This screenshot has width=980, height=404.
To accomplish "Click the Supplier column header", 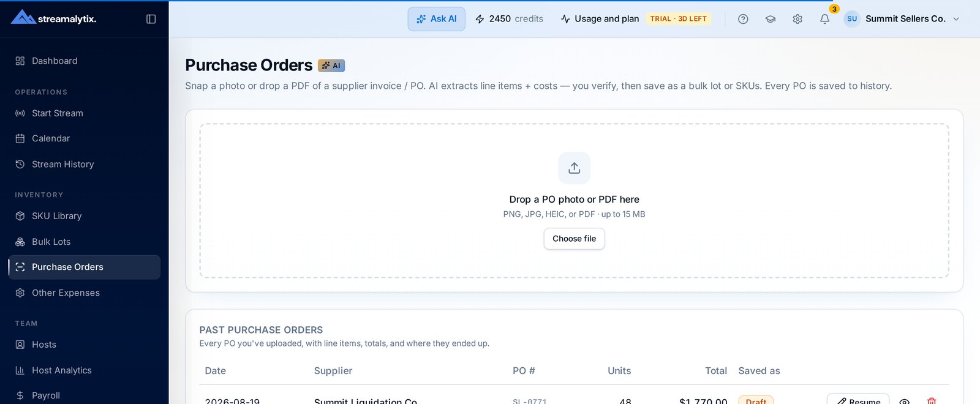I will pyautogui.click(x=333, y=371).
